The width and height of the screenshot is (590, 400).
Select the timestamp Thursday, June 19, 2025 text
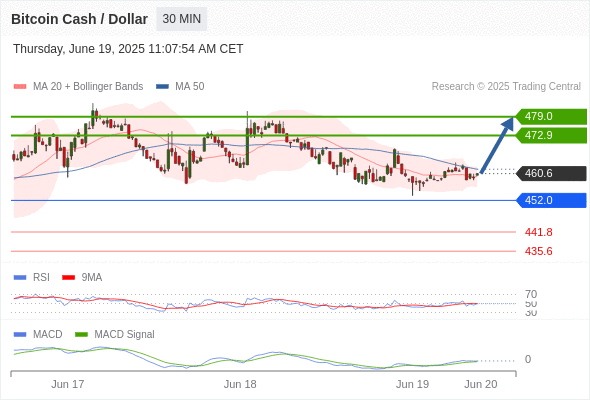[128, 49]
